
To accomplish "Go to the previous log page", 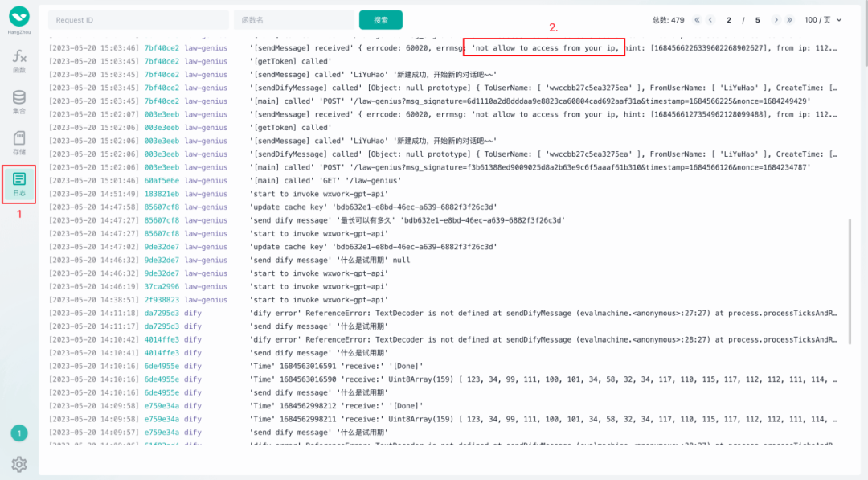I will [x=711, y=20].
